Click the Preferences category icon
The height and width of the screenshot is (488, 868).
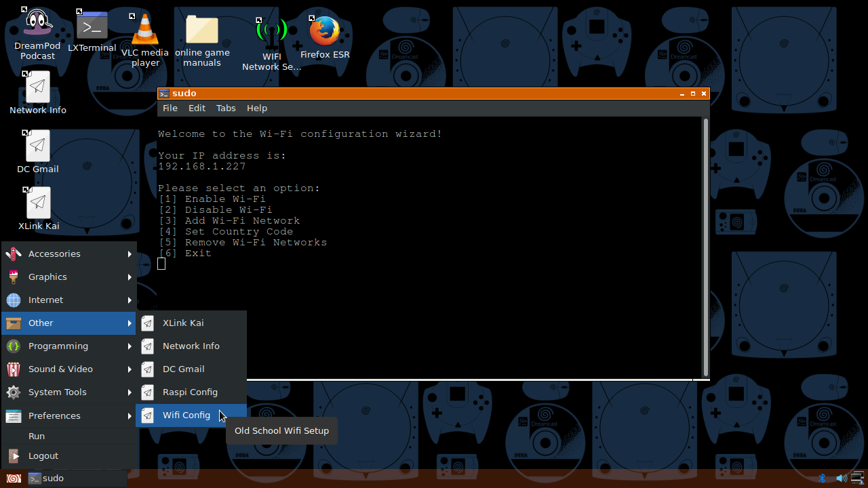pos(14,416)
